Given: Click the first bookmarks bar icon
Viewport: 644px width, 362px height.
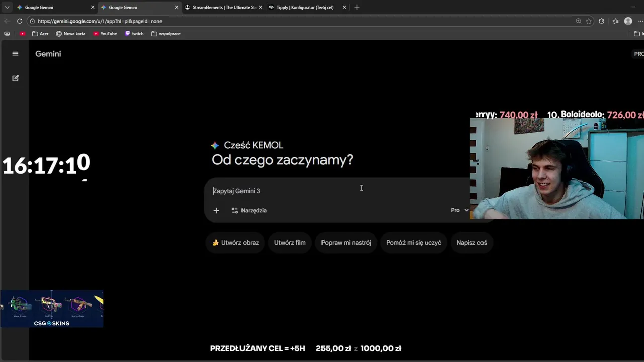Looking at the screenshot, I should coord(7,34).
